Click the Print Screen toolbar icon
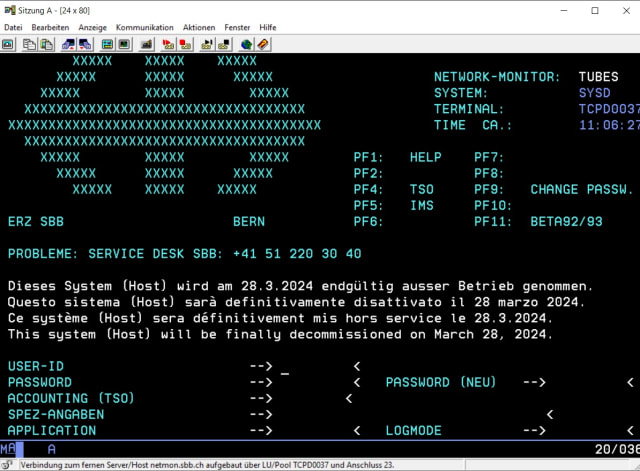 8,44
